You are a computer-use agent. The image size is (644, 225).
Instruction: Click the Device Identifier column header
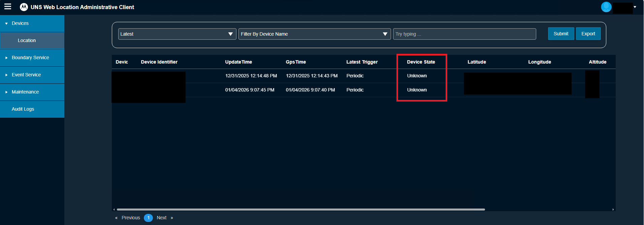pos(159,62)
